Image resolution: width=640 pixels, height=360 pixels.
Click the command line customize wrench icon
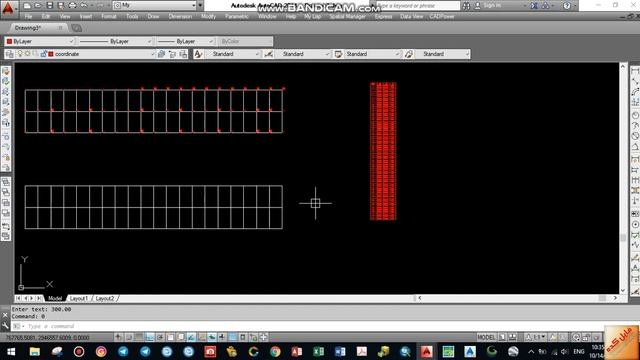point(5,326)
